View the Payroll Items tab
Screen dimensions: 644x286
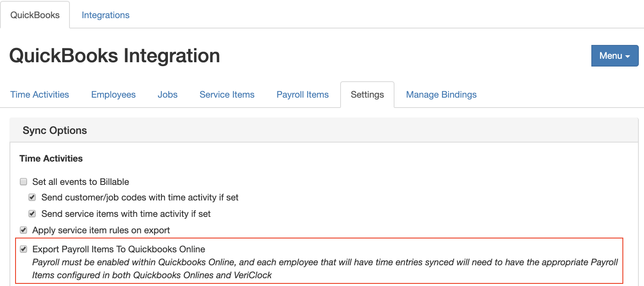coord(303,95)
